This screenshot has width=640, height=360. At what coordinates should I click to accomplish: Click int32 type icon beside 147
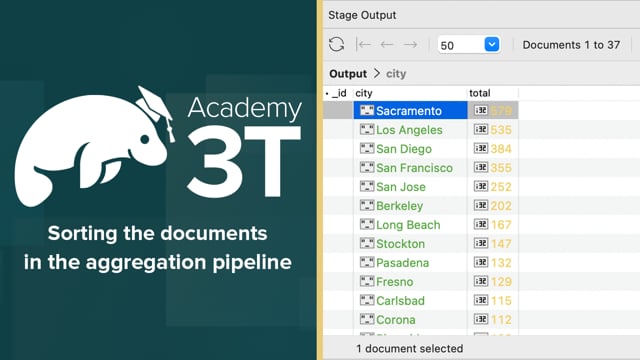[480, 243]
